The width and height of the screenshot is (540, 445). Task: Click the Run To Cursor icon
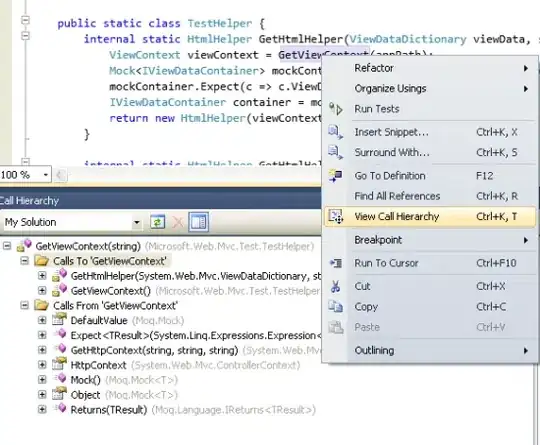336,263
